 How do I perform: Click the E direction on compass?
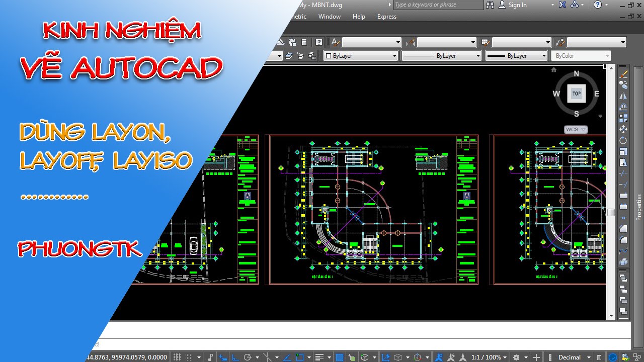click(597, 94)
